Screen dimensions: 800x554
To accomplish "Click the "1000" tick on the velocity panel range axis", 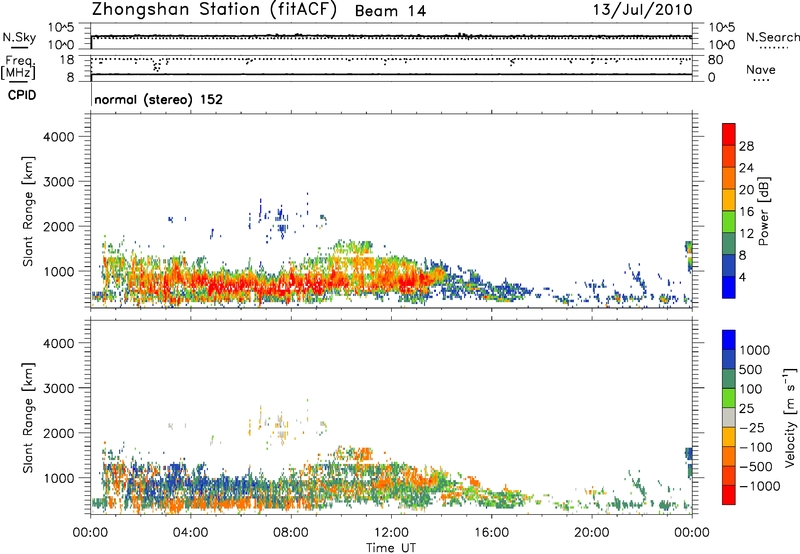I will point(59,478).
